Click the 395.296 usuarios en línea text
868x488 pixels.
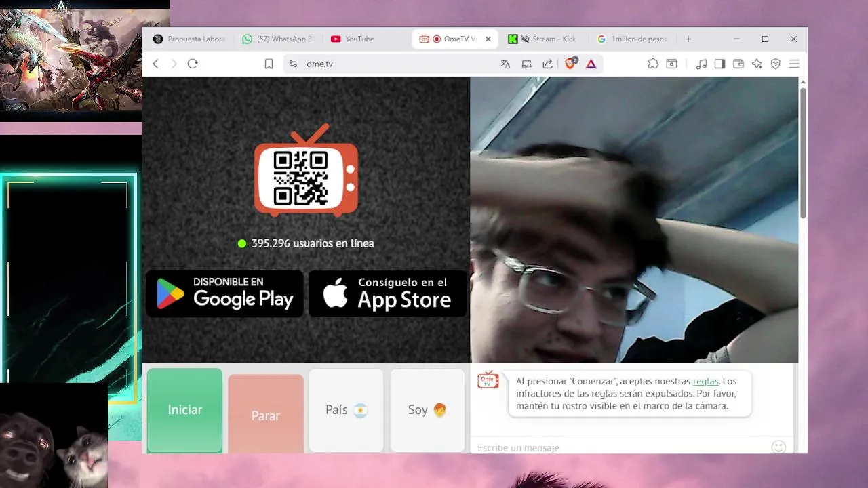pos(313,243)
